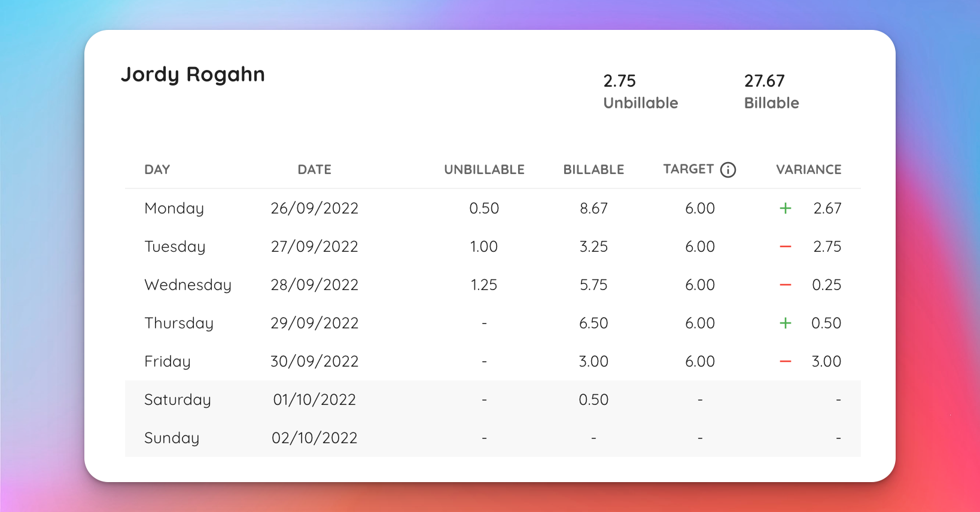This screenshot has width=980, height=512.
Task: Click the 2.75 Unbillable total summary
Action: click(x=640, y=91)
